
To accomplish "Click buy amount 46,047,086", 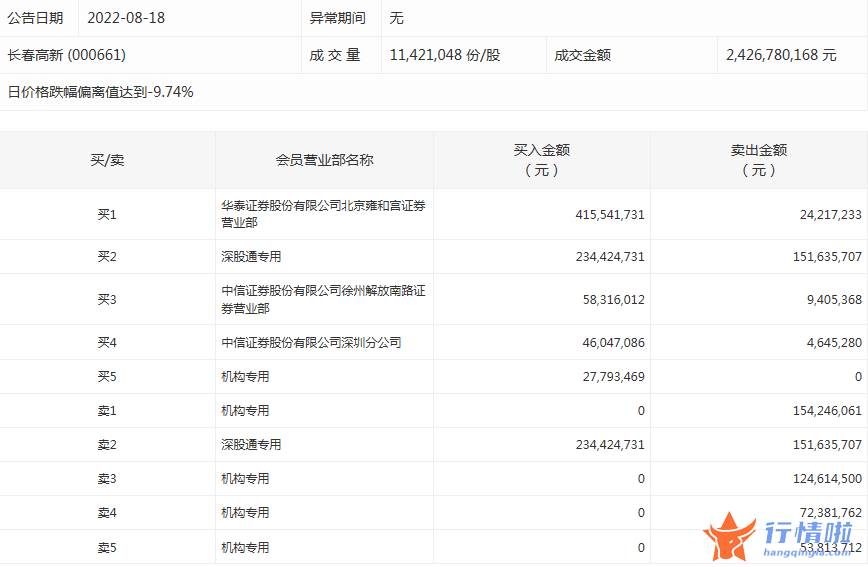I will pos(613,343).
